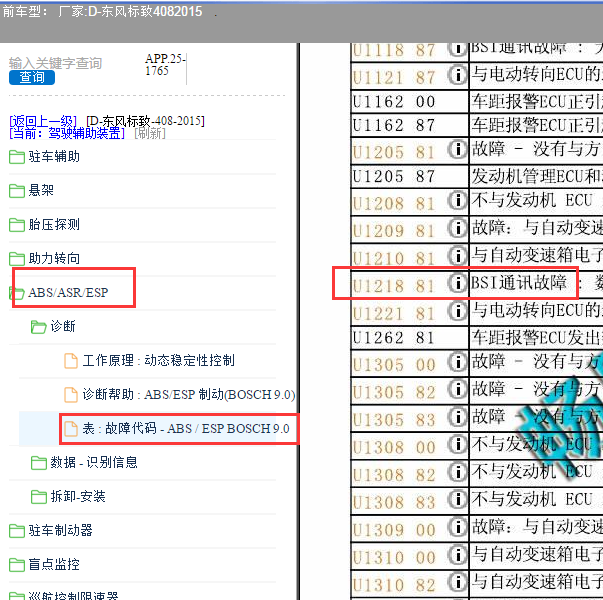Open folder icon for 驻车制动器
This screenshot has width=603, height=600.
tap(17, 530)
